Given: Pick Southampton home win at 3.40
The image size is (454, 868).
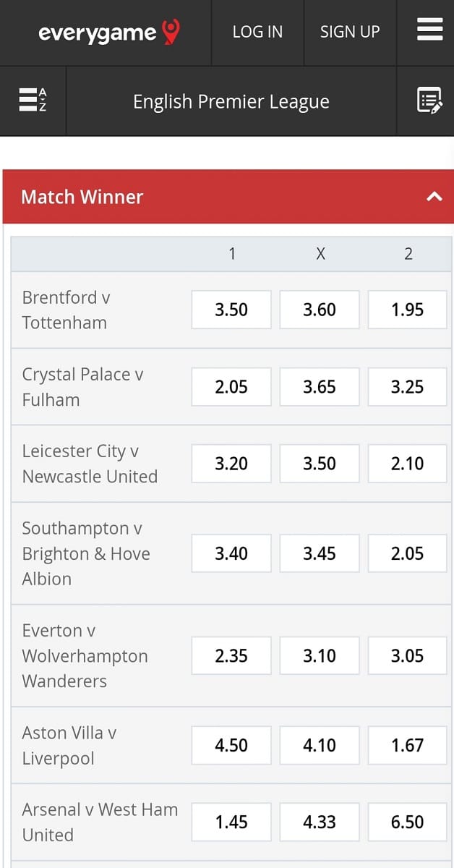Looking at the screenshot, I should click(x=231, y=553).
